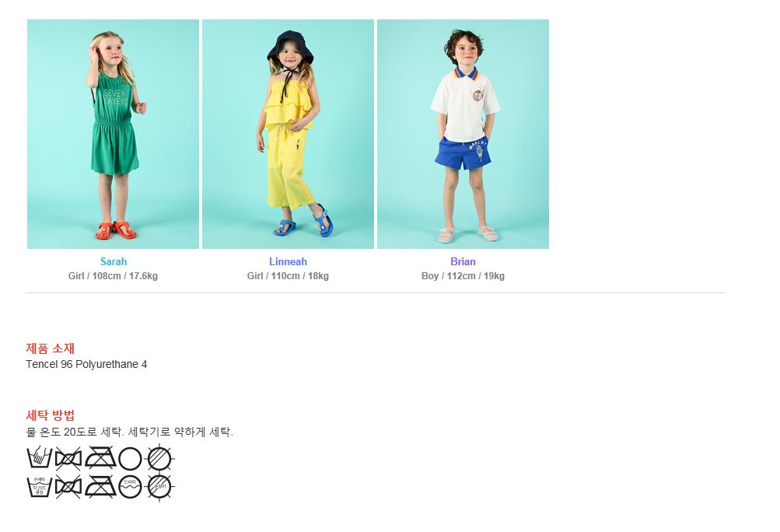
Task: Click the bottom-row hatched circle with Korean label
Action: [x=159, y=487]
